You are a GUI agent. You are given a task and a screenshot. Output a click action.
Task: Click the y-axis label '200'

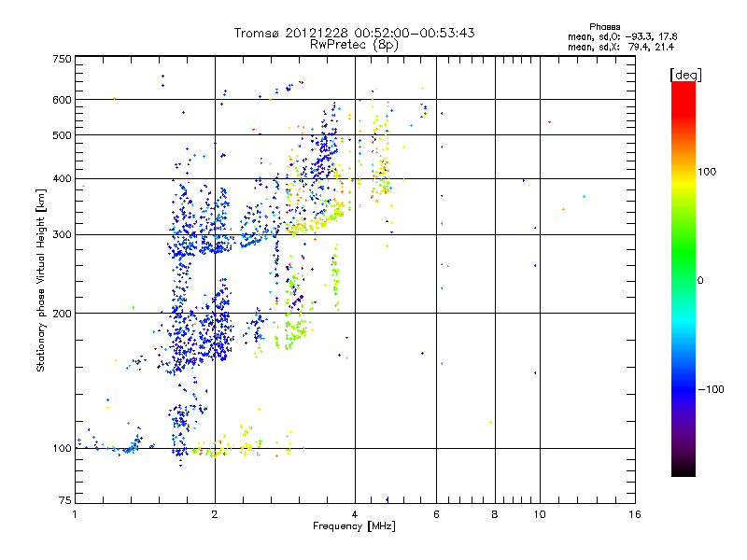[62, 314]
